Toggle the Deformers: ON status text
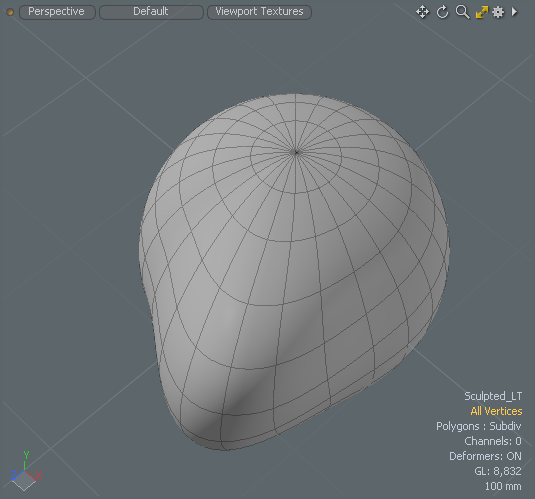This screenshot has height=499, width=535. pyautogui.click(x=485, y=456)
